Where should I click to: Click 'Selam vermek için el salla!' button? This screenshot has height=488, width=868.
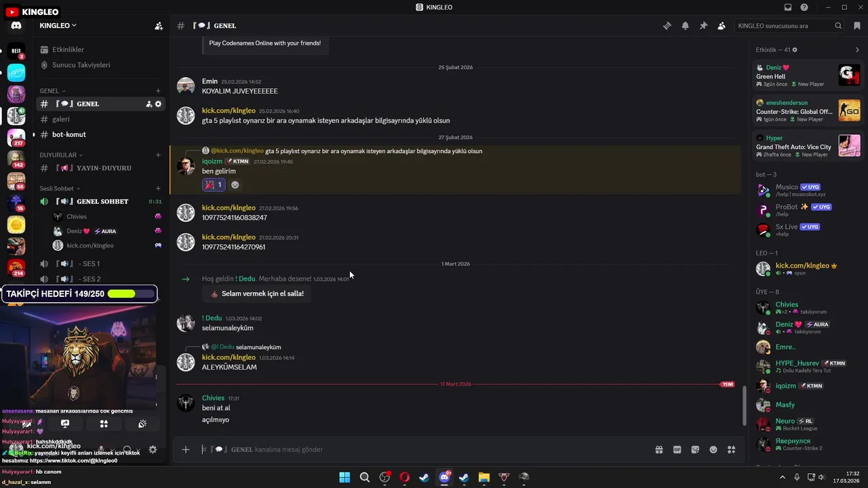coord(256,293)
